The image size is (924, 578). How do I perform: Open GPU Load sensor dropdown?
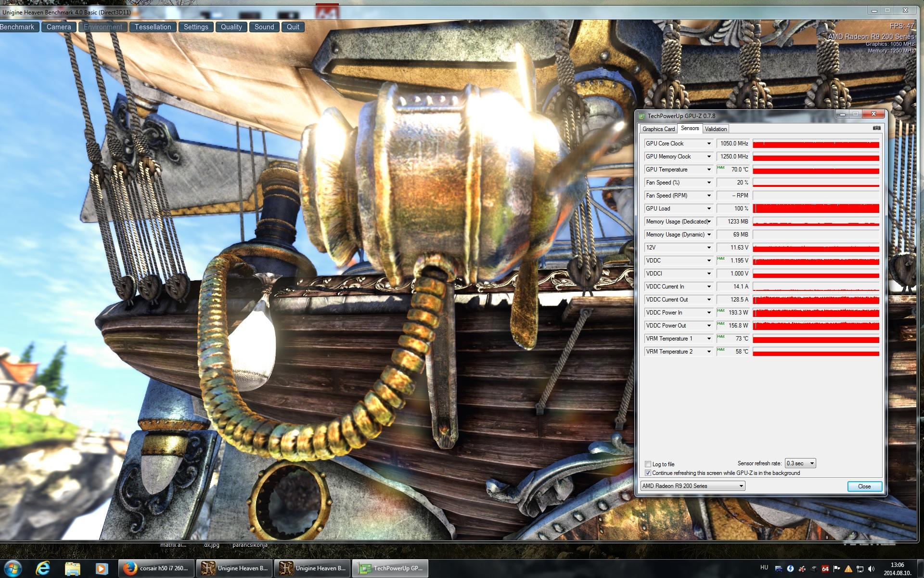[709, 209]
